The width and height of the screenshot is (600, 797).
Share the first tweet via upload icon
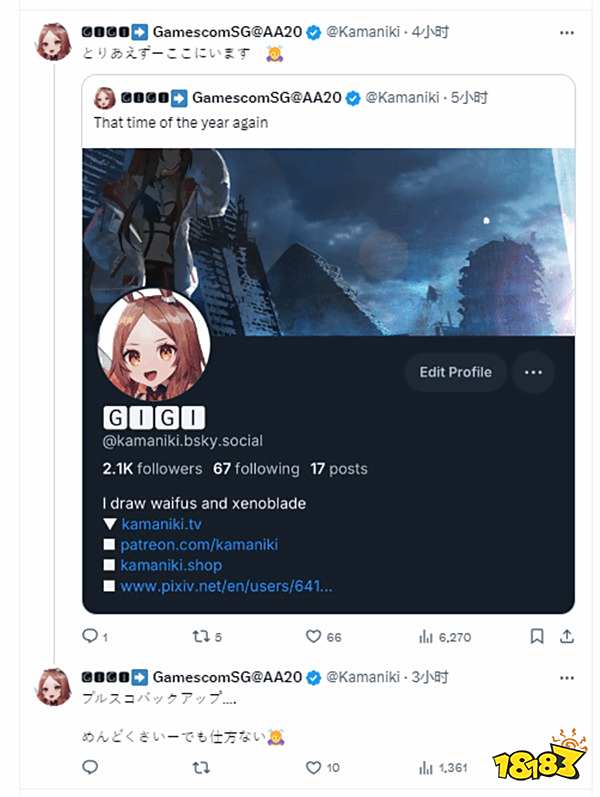point(567,636)
